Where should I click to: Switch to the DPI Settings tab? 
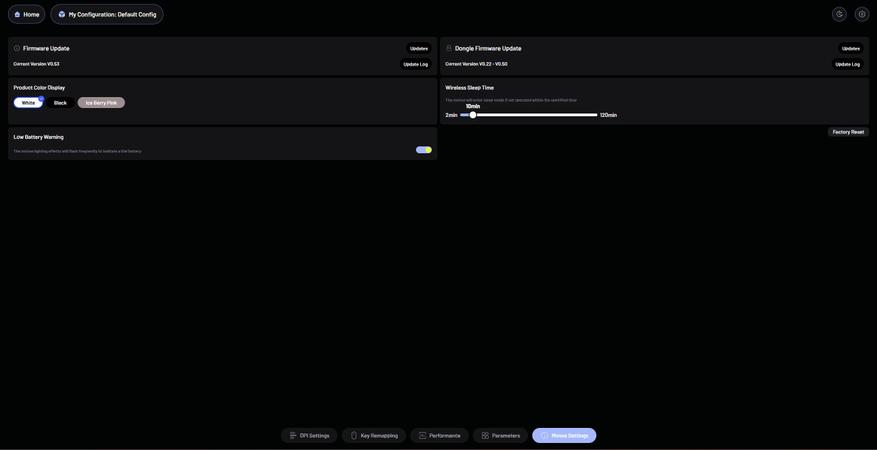point(309,435)
